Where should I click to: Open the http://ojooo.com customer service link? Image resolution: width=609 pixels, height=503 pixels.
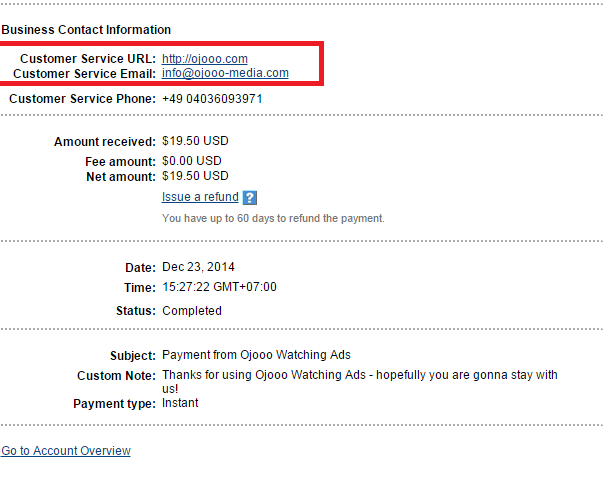(205, 59)
